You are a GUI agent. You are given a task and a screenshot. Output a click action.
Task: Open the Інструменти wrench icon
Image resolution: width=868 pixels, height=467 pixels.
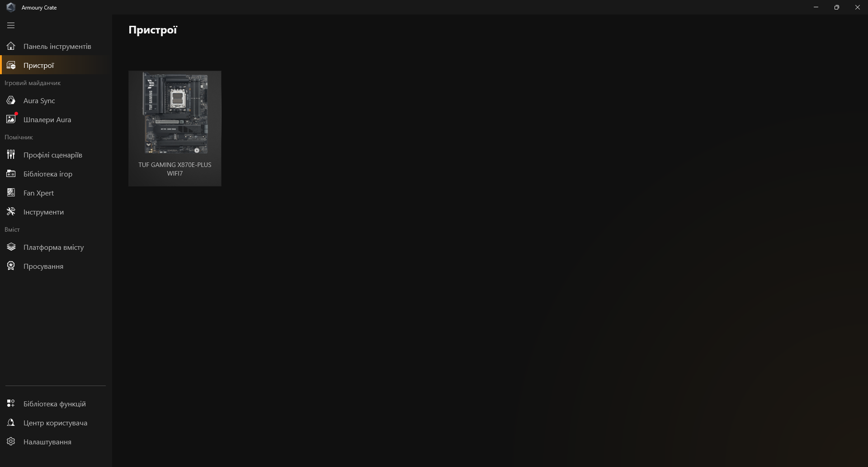11,212
